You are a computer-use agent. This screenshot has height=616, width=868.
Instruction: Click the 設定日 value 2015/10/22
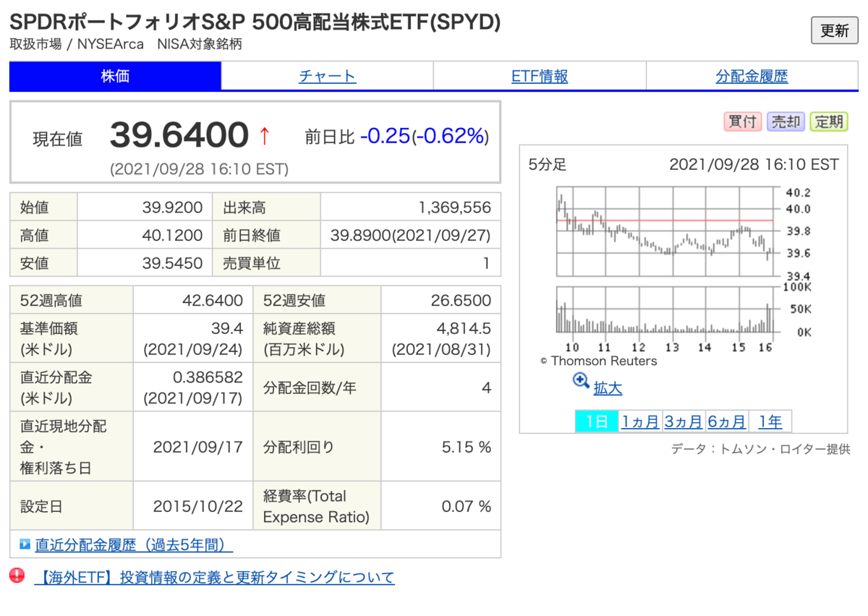click(198, 507)
